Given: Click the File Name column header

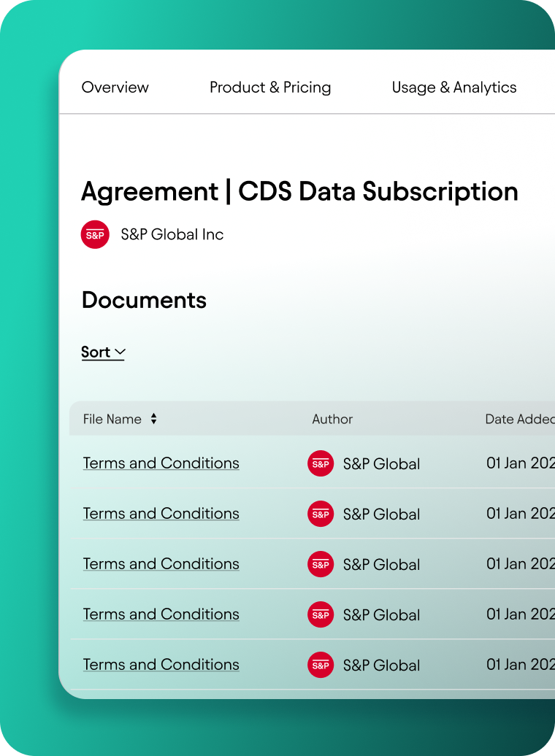Looking at the screenshot, I should tap(112, 419).
